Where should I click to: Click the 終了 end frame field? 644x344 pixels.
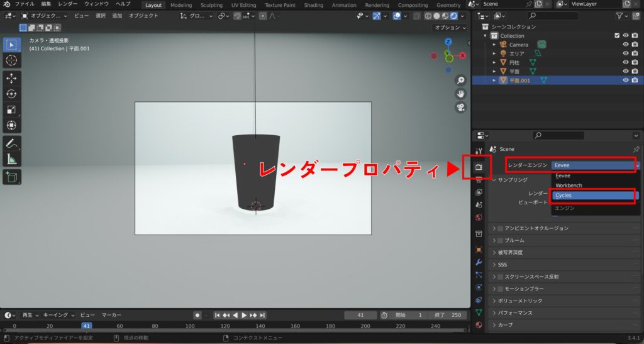[x=448, y=315]
